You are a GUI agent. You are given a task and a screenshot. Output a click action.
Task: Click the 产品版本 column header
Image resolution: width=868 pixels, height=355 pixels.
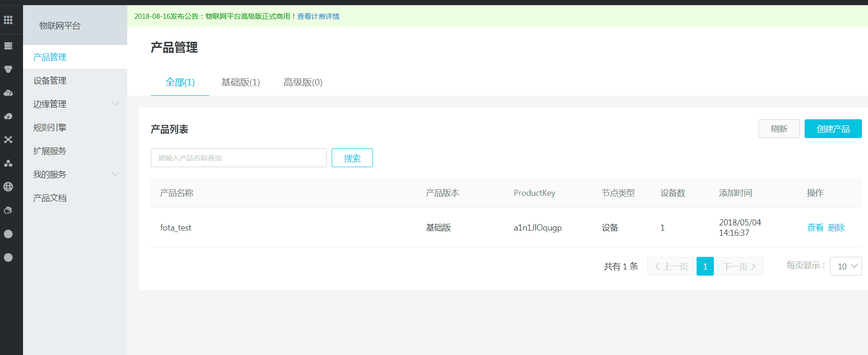click(x=442, y=193)
